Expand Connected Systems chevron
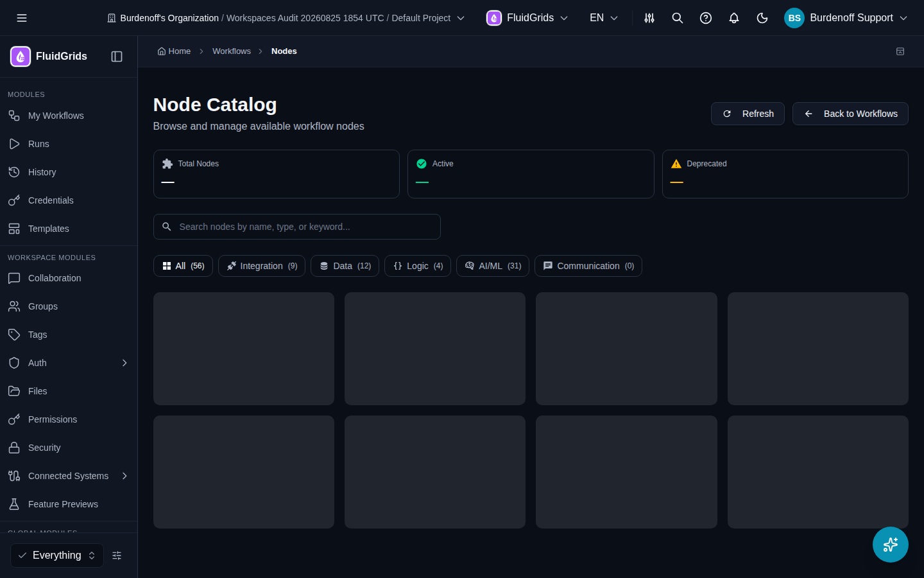This screenshot has height=578, width=924. click(x=124, y=476)
